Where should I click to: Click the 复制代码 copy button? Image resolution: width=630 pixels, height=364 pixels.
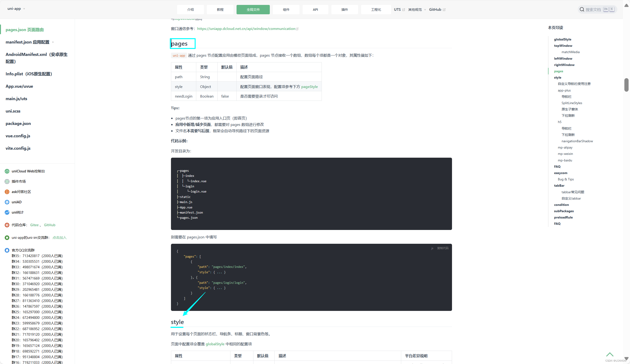point(442,248)
